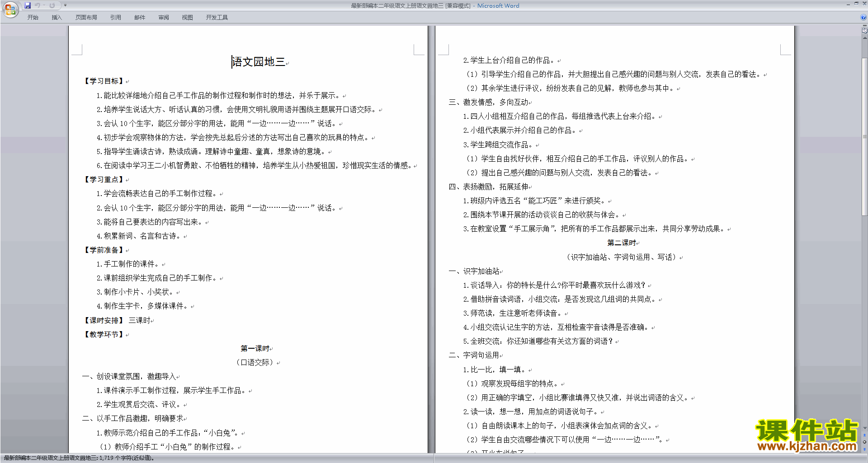Click the split-window handle above the scrollbar

tap(865, 26)
